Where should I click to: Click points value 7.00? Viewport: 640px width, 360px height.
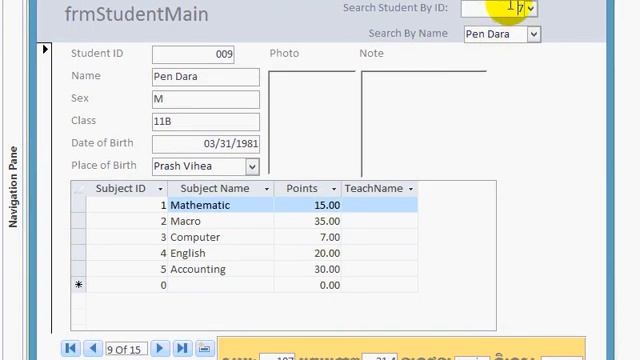(308, 237)
